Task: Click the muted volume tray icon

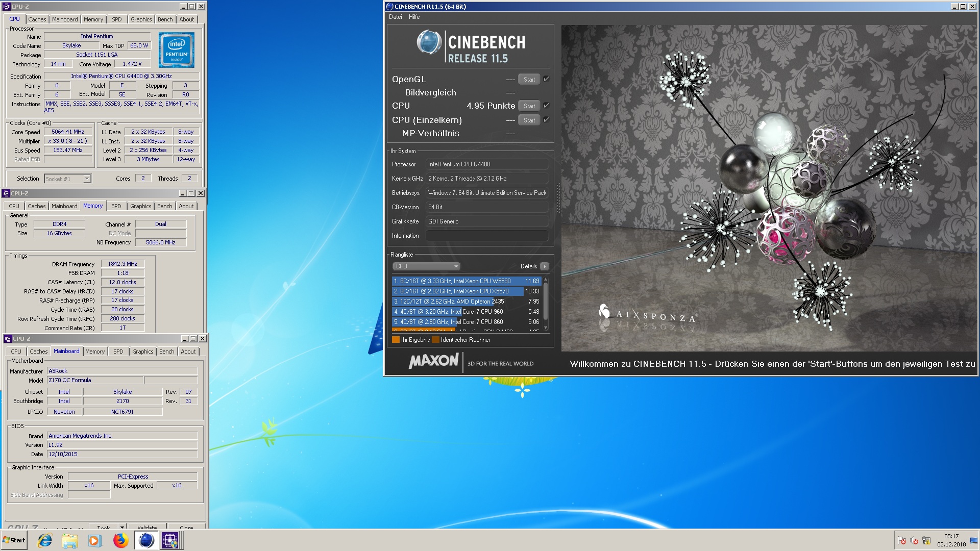Action: (914, 541)
